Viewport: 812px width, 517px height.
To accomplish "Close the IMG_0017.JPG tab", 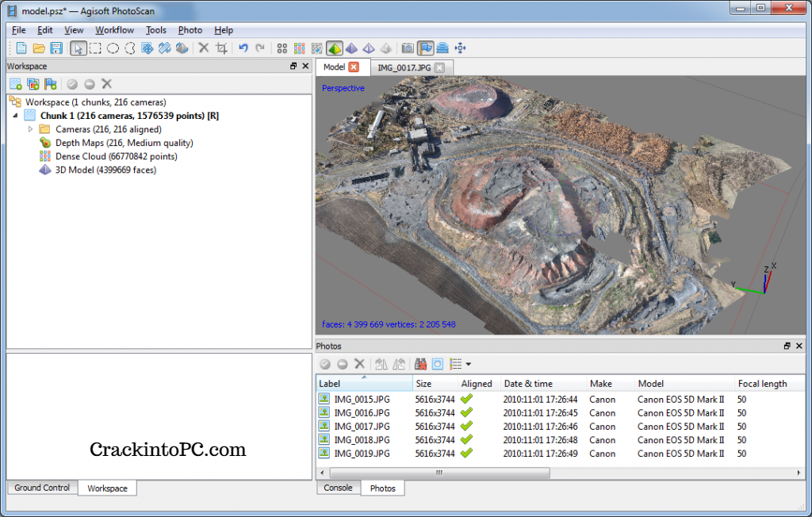I will pos(439,67).
